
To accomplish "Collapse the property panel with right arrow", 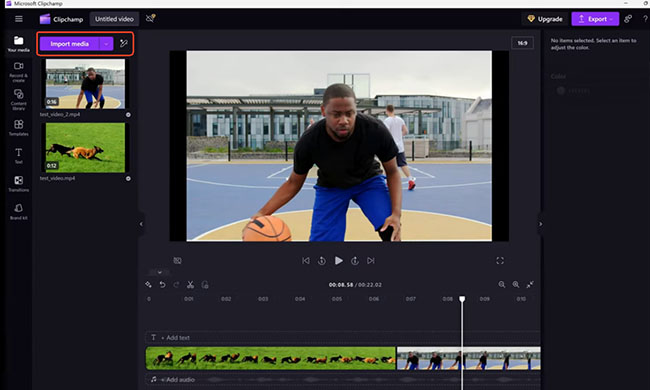I will click(540, 224).
